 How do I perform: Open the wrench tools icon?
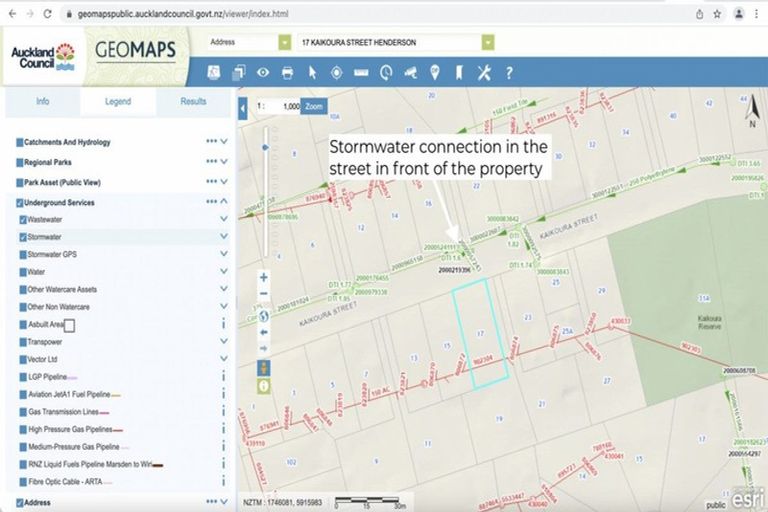(x=484, y=72)
